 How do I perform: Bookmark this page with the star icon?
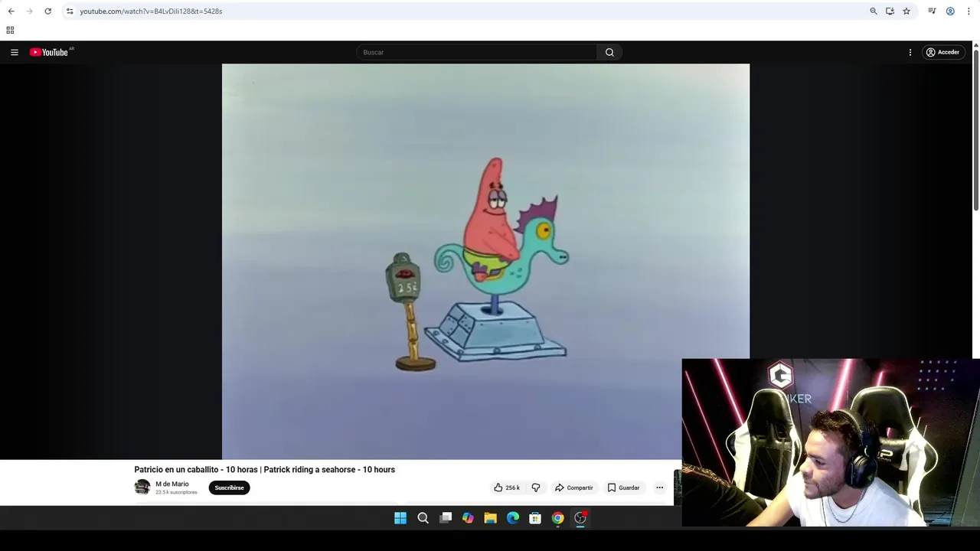(906, 11)
